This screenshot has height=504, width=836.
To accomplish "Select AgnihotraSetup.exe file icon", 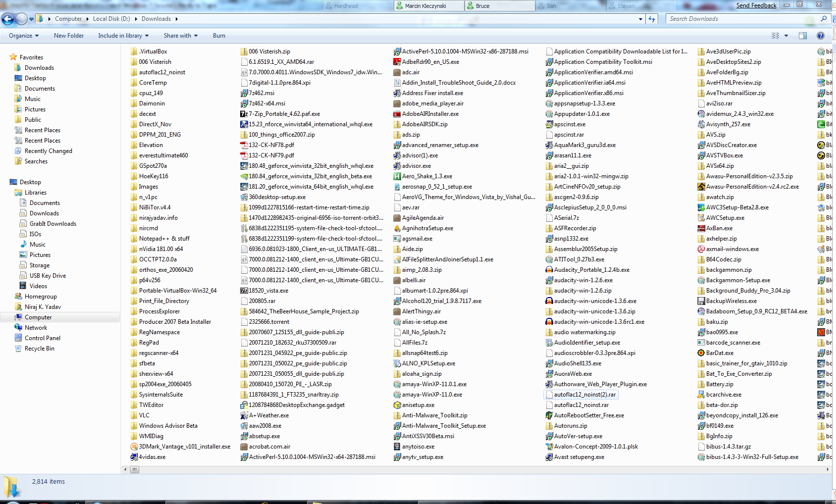I will click(397, 228).
